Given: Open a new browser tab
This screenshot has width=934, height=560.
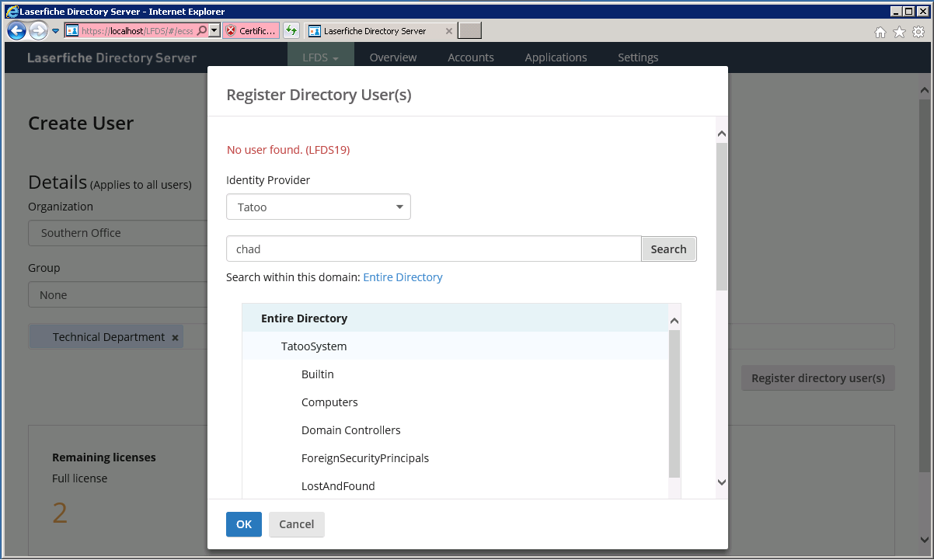Looking at the screenshot, I should 470,31.
